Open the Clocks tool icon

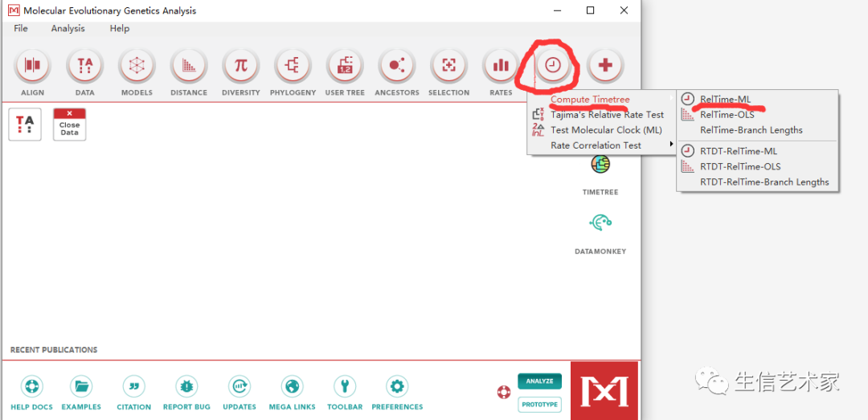(x=553, y=66)
